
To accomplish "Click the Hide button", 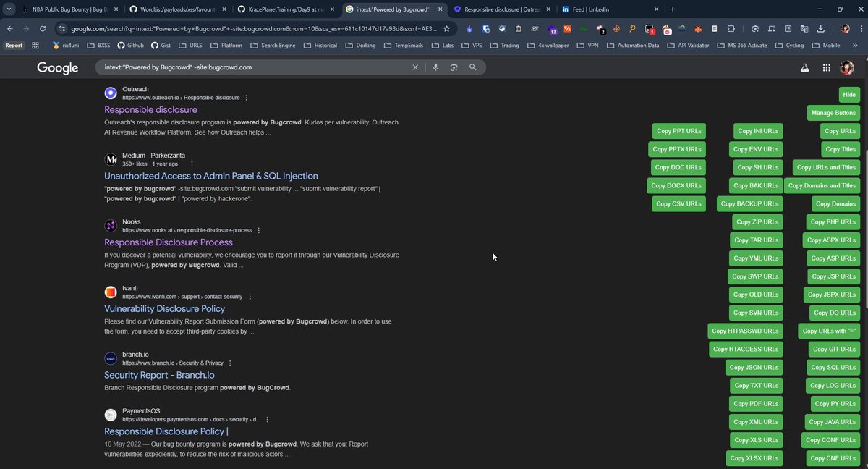I will 849,95.
